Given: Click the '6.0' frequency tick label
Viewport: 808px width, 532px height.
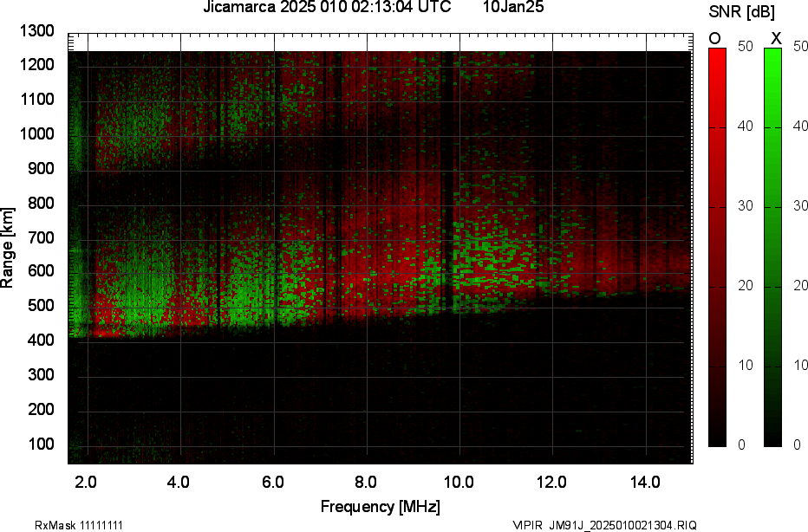Looking at the screenshot, I should [x=272, y=483].
